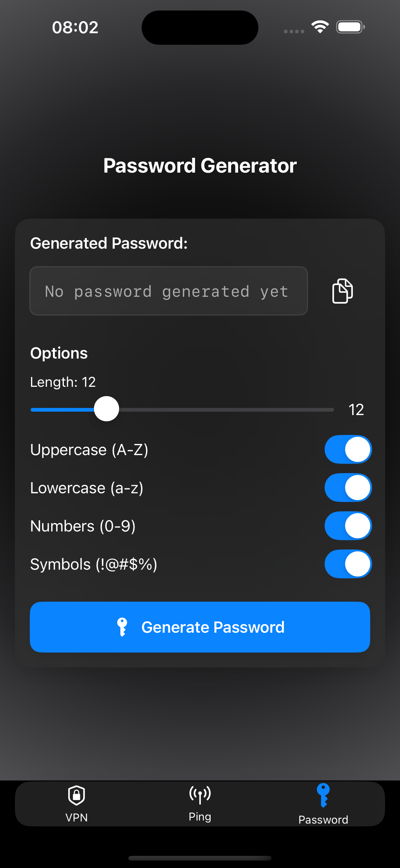The image size is (400, 868).
Task: Click the cellular signal dots indicator
Action: pyautogui.click(x=294, y=31)
